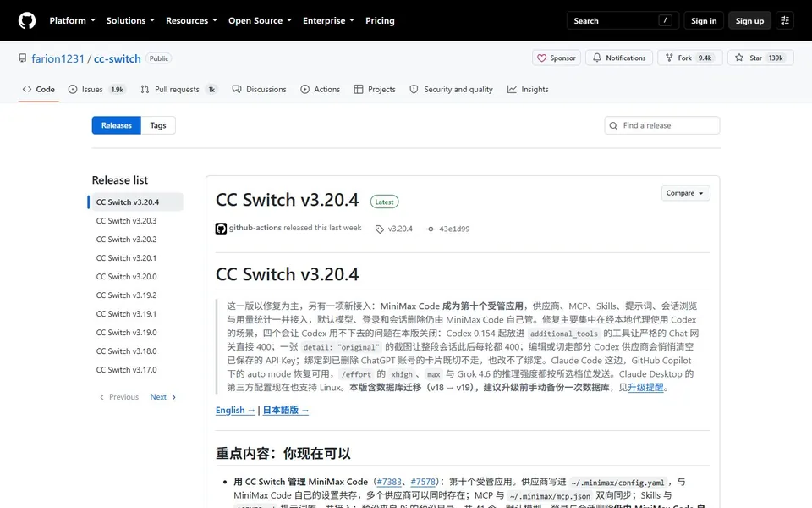The width and height of the screenshot is (812, 508).
Task: Switch to the Code tab
Action: click(x=39, y=89)
